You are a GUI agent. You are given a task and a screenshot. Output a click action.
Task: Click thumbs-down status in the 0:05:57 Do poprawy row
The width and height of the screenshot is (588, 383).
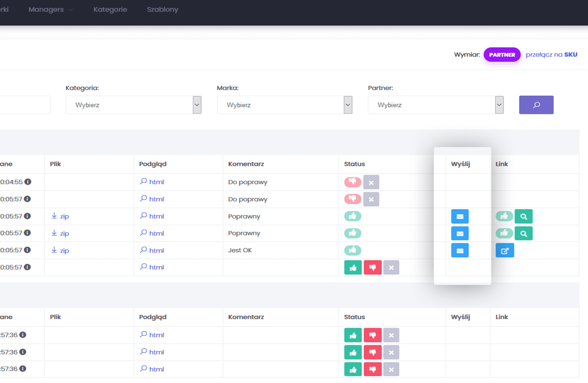[x=353, y=199]
